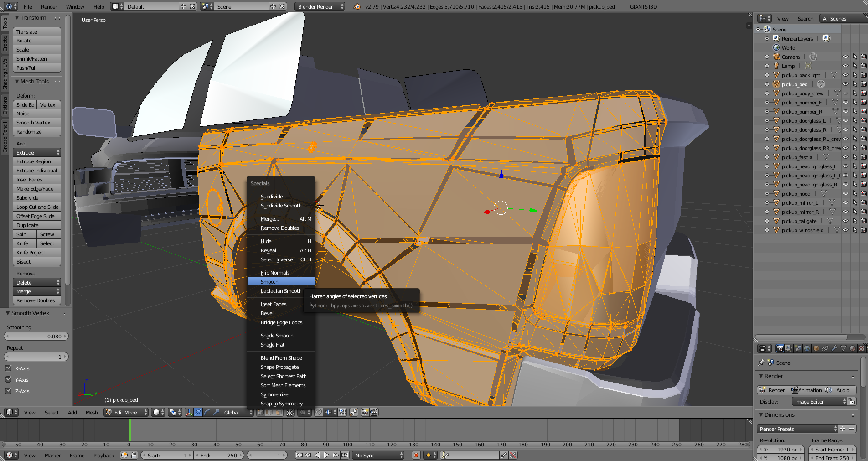The width and height of the screenshot is (868, 461).
Task: Toggle the X-Axis smoothing checkbox
Action: coord(8,368)
